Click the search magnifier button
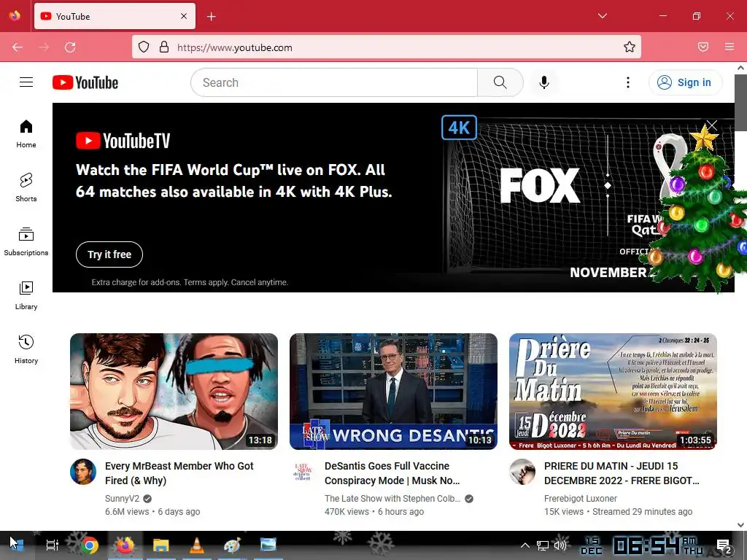747x560 pixels. coord(500,82)
